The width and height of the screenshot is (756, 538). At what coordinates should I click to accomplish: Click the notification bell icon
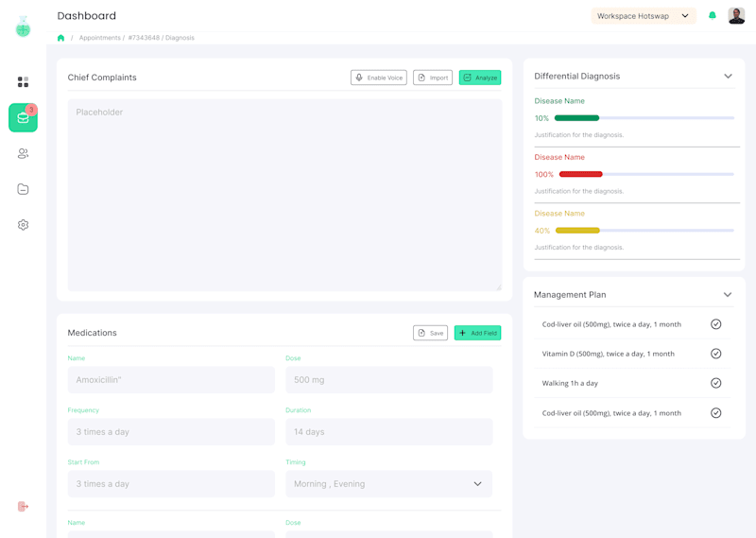click(713, 15)
